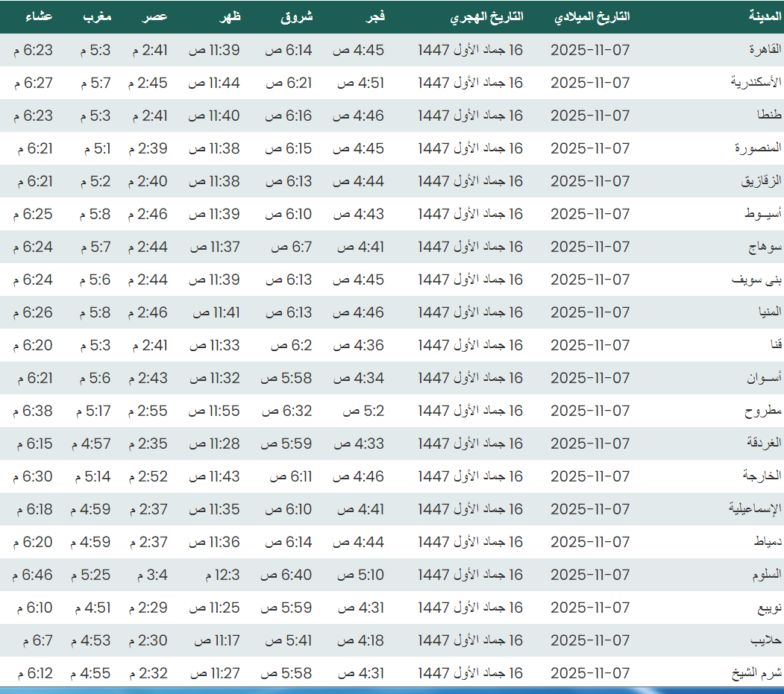The width and height of the screenshot is (784, 694).
Task: Select the مغرب column header
Action: tap(97, 16)
